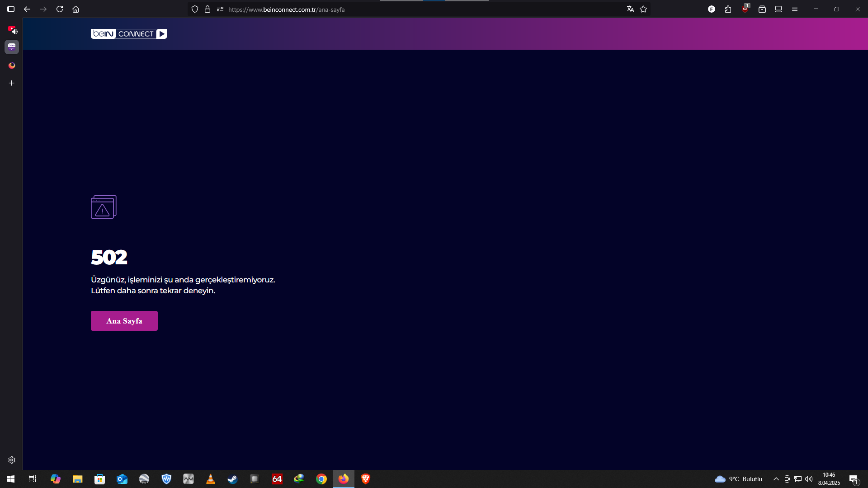Toggle the vertical tabs sidebar
The height and width of the screenshot is (488, 868).
coord(11,9)
